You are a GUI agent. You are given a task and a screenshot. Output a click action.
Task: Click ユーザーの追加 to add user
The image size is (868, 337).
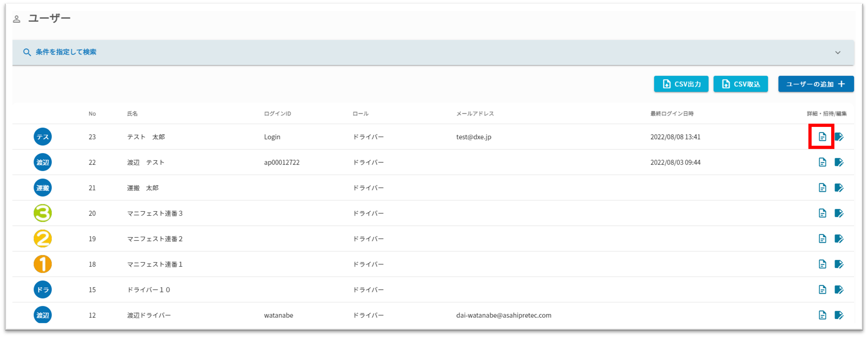click(816, 84)
